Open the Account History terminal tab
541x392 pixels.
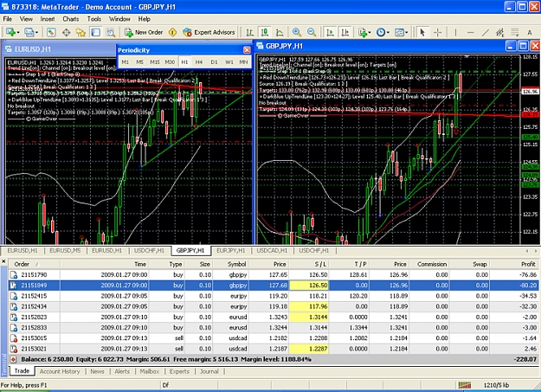coord(60,371)
